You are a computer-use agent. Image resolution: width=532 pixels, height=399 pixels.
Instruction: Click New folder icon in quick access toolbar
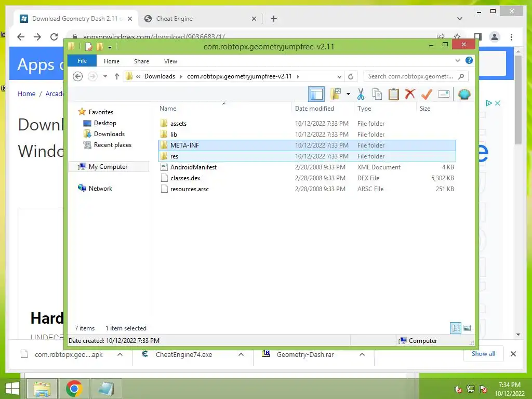click(x=100, y=46)
